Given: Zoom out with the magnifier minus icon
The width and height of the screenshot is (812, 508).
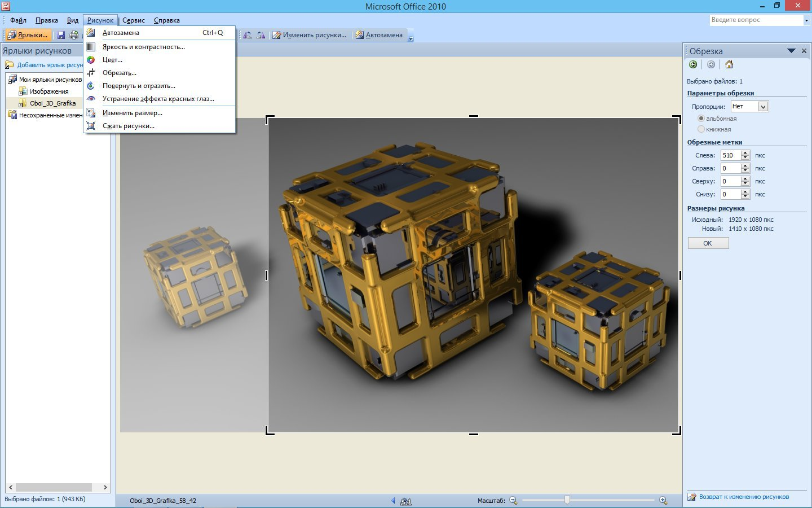Looking at the screenshot, I should point(513,500).
